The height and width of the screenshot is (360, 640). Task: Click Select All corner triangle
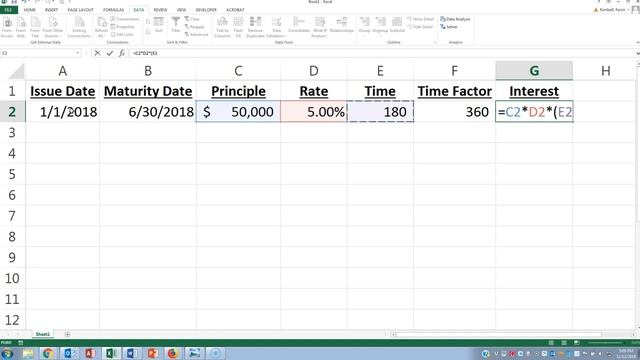(x=17, y=71)
